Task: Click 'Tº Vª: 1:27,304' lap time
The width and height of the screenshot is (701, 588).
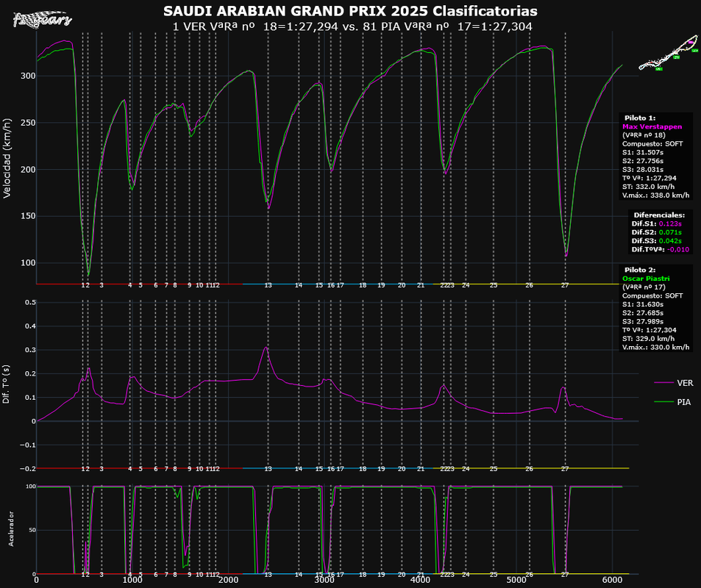Action: point(649,330)
